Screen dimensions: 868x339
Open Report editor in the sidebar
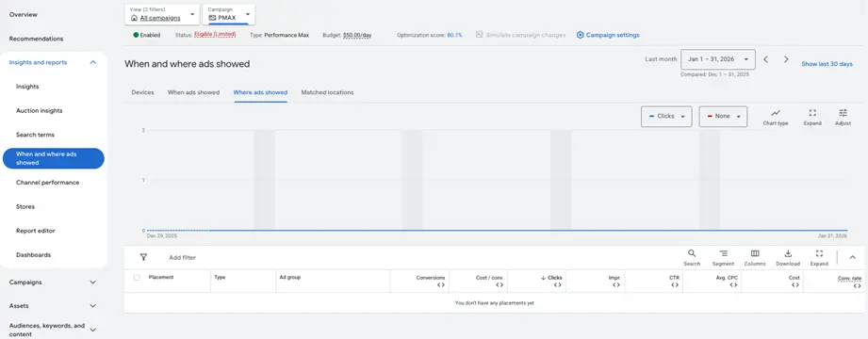[x=36, y=231]
